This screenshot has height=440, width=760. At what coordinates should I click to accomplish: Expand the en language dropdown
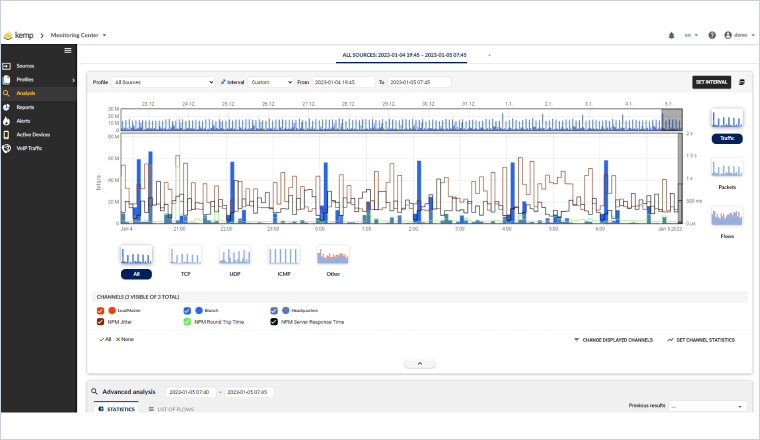pyautogui.click(x=691, y=35)
